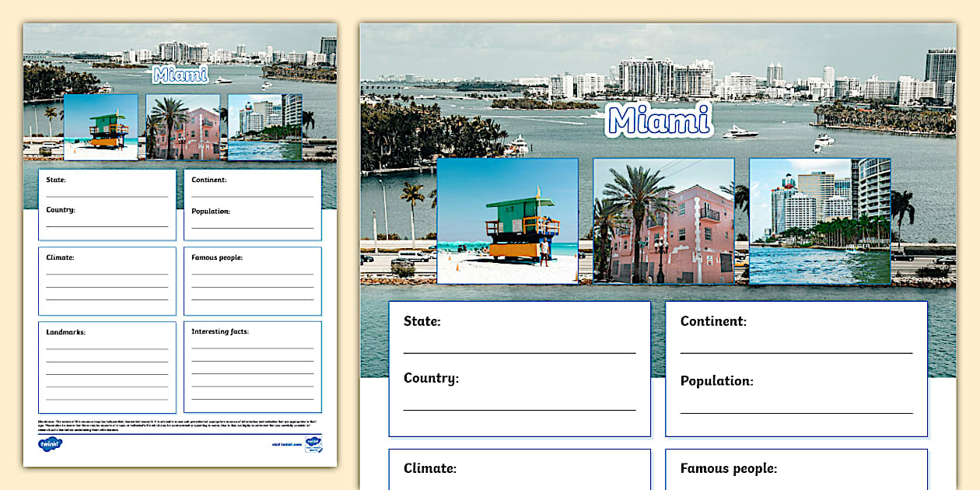980x490 pixels.
Task: Open the visit twinkl.com link
Action: (x=282, y=446)
